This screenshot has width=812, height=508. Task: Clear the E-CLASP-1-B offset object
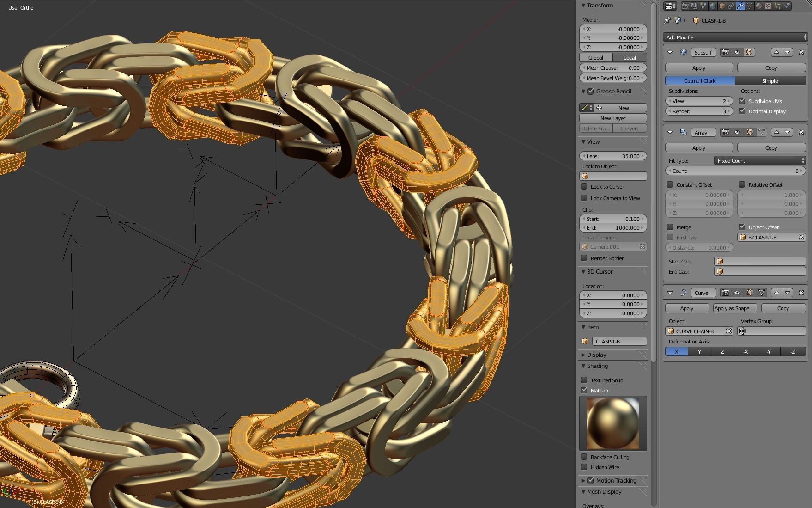point(801,237)
